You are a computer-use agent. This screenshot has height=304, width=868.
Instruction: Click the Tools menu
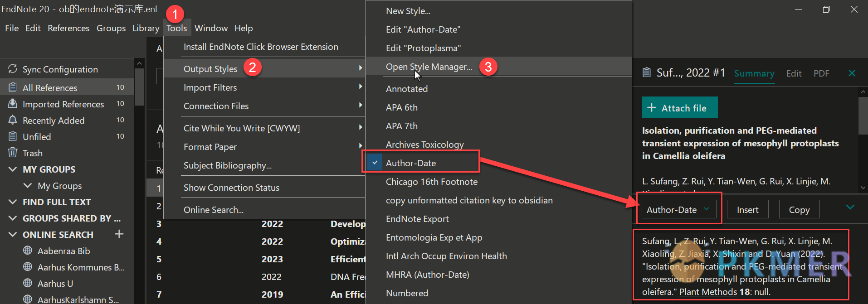pos(176,28)
